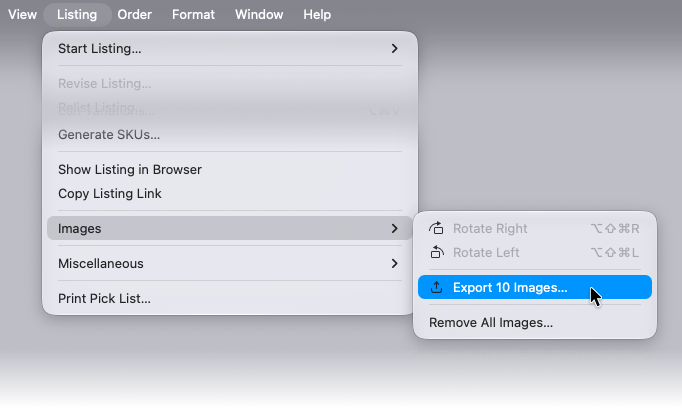Image resolution: width=682 pixels, height=409 pixels.
Task: Open the View menu
Action: pos(22,14)
